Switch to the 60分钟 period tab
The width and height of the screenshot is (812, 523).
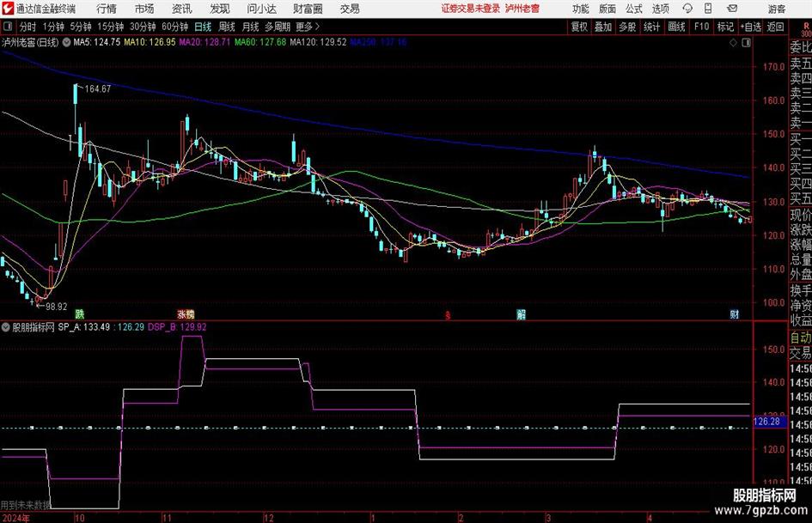coord(175,27)
